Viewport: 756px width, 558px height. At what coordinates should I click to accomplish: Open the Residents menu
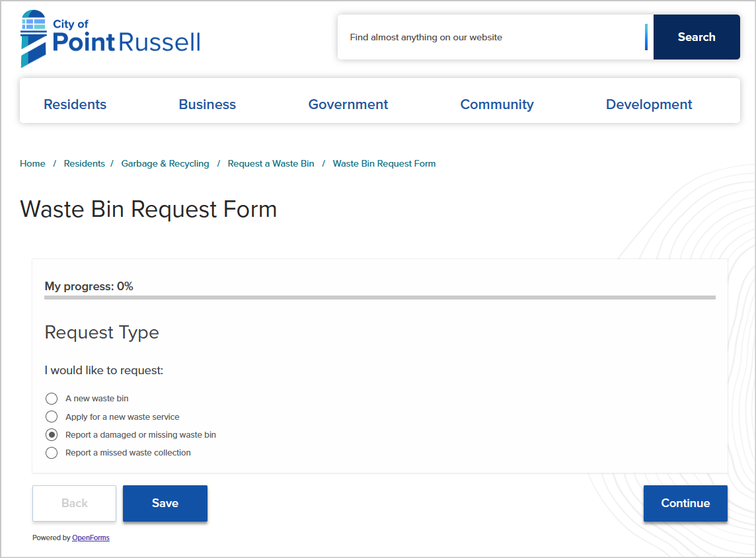(x=75, y=104)
